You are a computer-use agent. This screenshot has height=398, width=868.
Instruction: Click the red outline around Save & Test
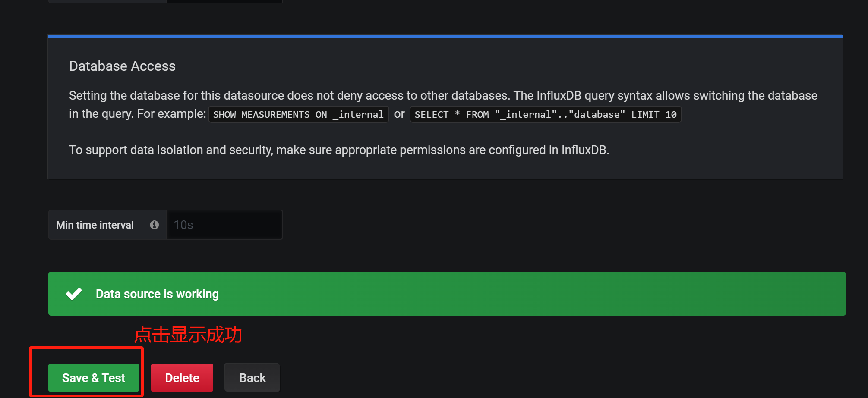pyautogui.click(x=86, y=348)
